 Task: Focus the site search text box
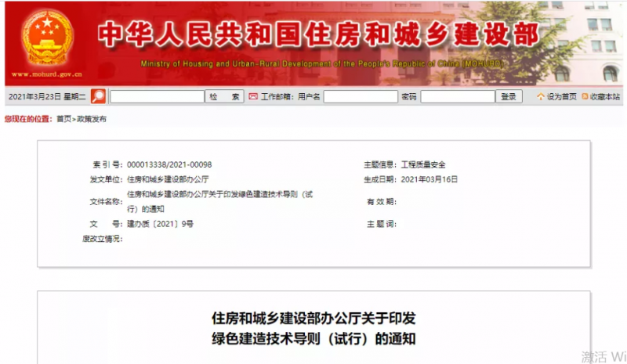157,96
